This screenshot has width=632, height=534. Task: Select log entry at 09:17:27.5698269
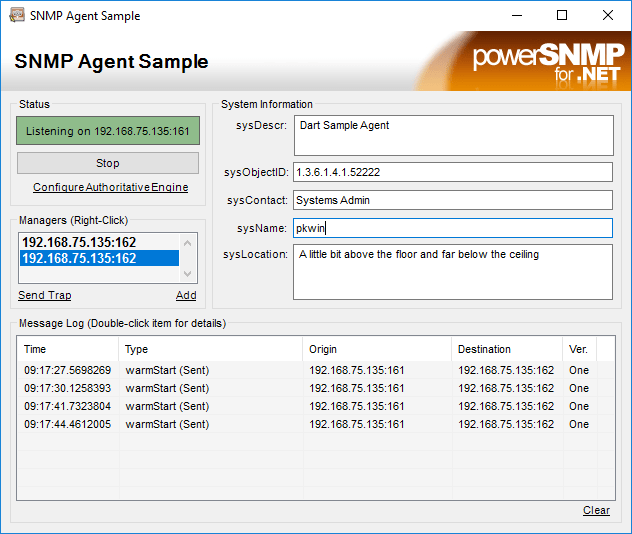(316, 370)
